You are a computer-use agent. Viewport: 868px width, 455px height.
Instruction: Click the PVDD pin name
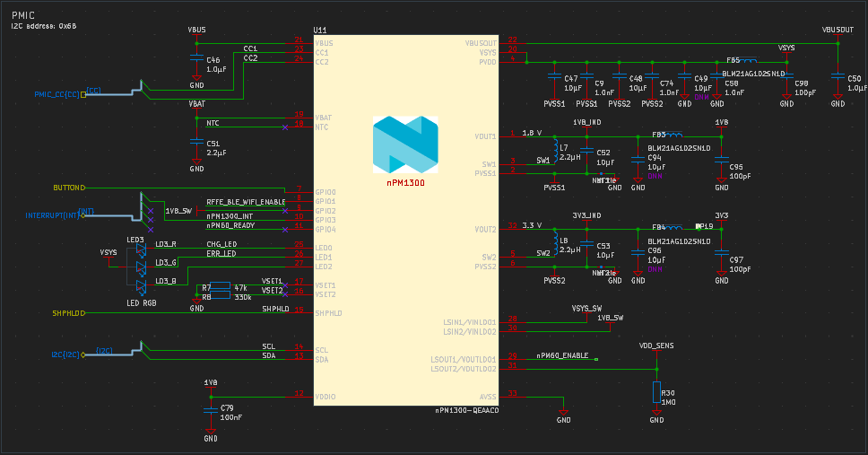click(488, 62)
